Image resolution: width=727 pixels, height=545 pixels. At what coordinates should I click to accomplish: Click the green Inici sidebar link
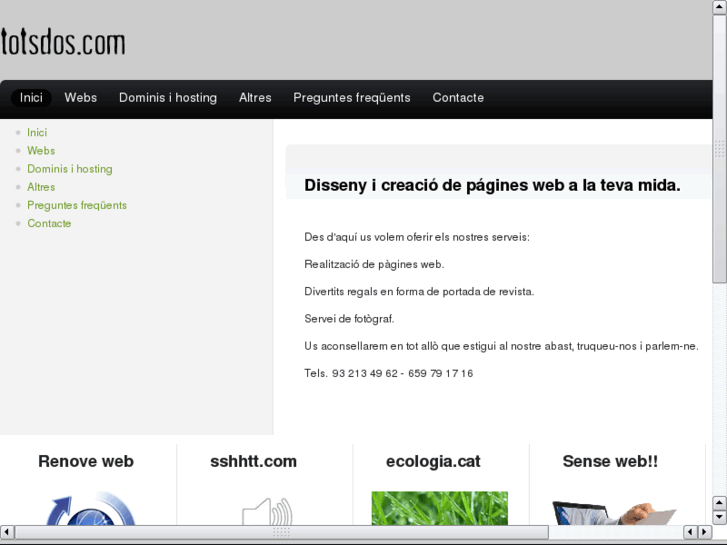point(37,133)
